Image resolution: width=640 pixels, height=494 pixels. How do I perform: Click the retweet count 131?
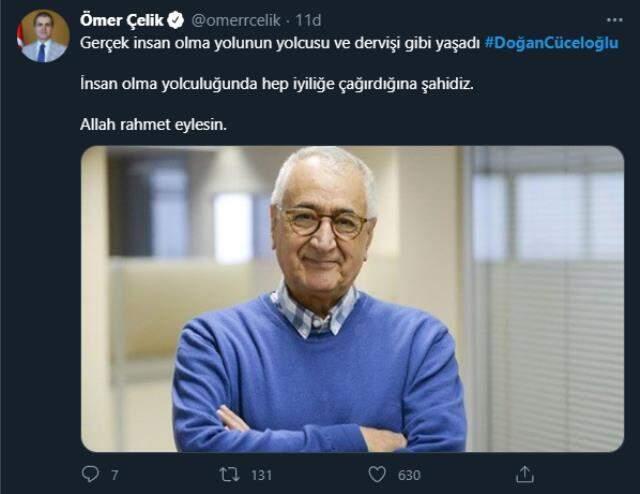click(x=261, y=475)
